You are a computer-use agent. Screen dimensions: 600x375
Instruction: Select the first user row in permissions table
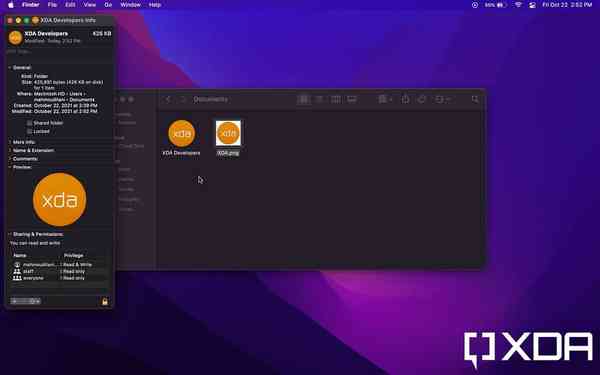(59, 264)
